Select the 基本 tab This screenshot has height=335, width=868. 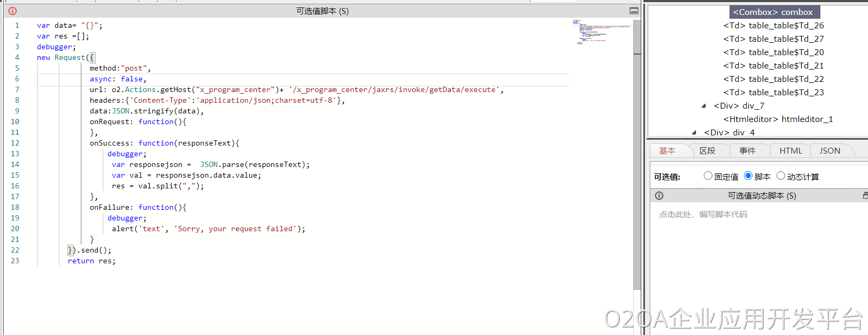(667, 151)
